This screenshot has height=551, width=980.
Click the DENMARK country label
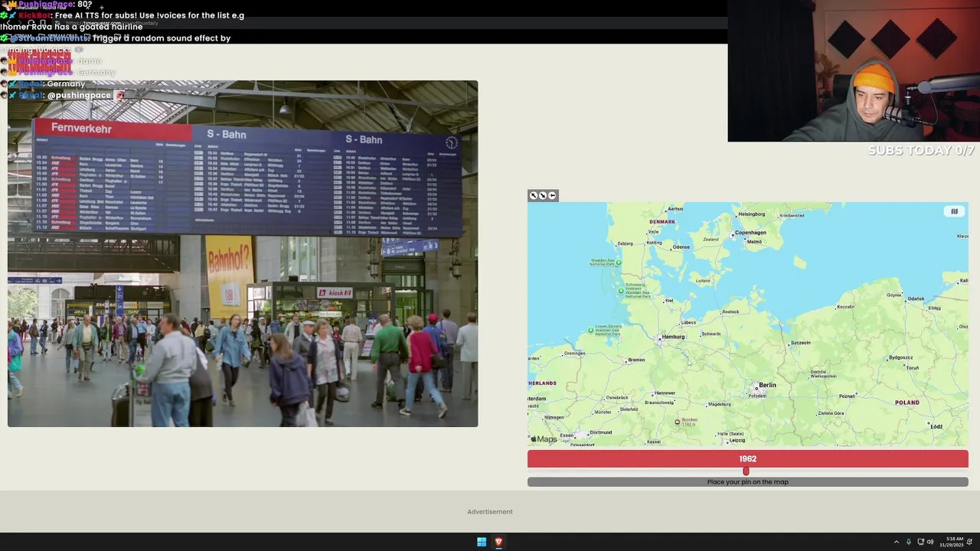(x=662, y=222)
